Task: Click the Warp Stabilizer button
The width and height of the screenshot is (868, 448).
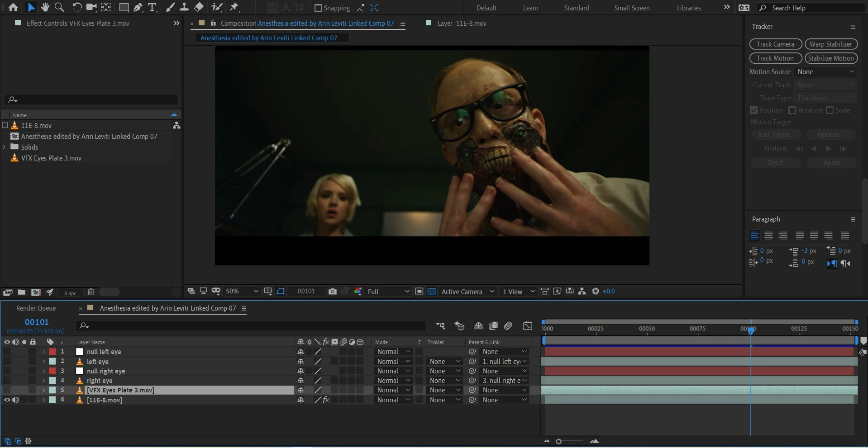Action: pos(831,44)
